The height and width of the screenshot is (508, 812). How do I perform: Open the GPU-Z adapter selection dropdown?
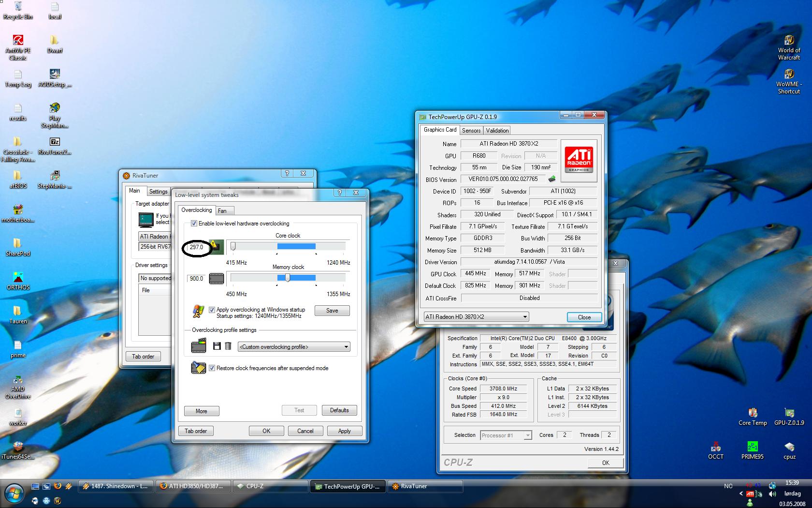click(x=476, y=317)
